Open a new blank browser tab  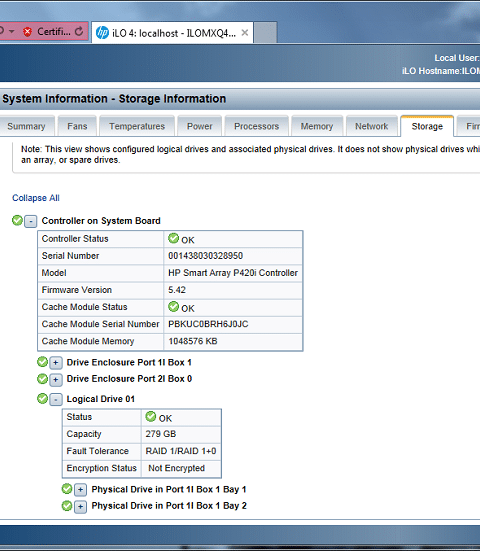point(265,33)
